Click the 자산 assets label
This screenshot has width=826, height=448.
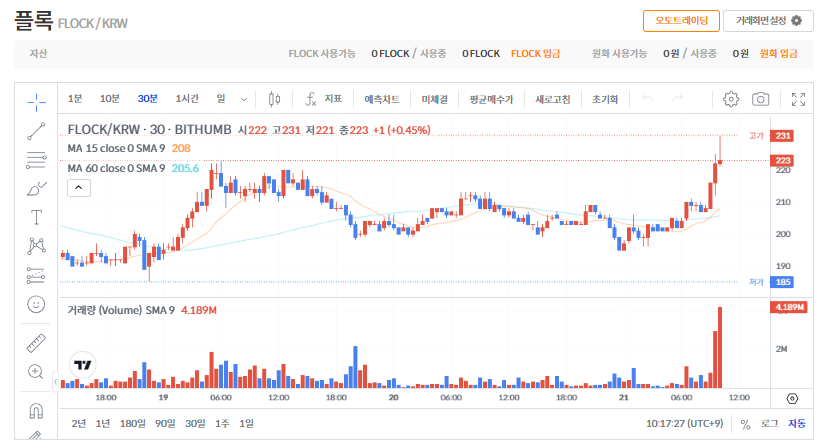[38, 54]
